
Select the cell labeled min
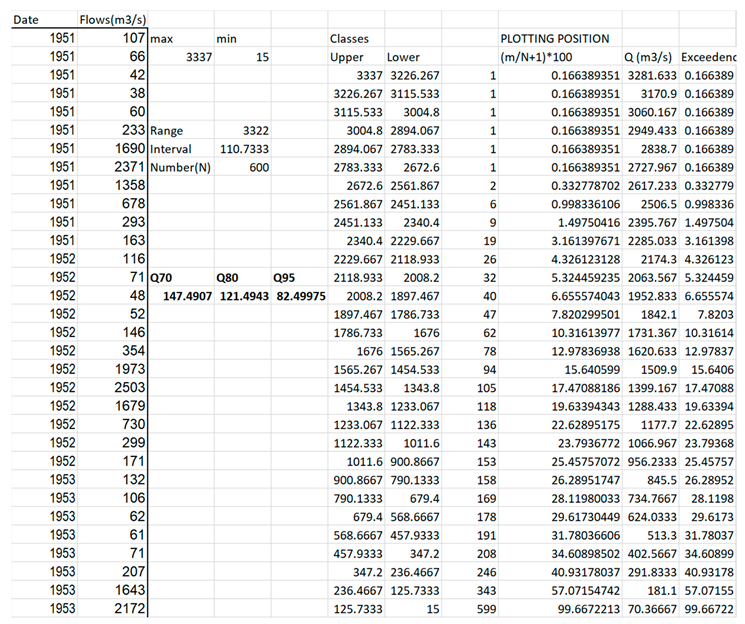coord(229,38)
